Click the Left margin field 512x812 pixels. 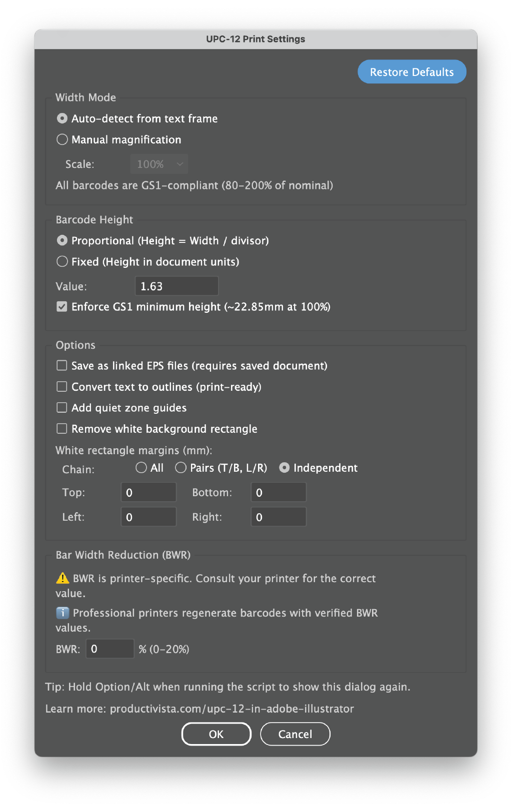[x=148, y=517]
